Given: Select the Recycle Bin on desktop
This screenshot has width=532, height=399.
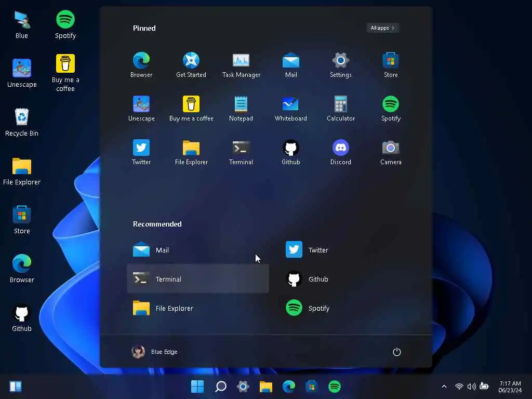Looking at the screenshot, I should pos(22,122).
